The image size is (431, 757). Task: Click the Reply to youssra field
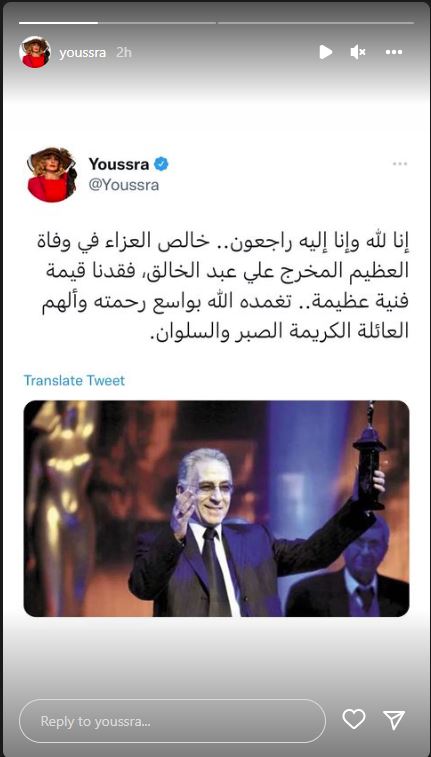pos(172,721)
